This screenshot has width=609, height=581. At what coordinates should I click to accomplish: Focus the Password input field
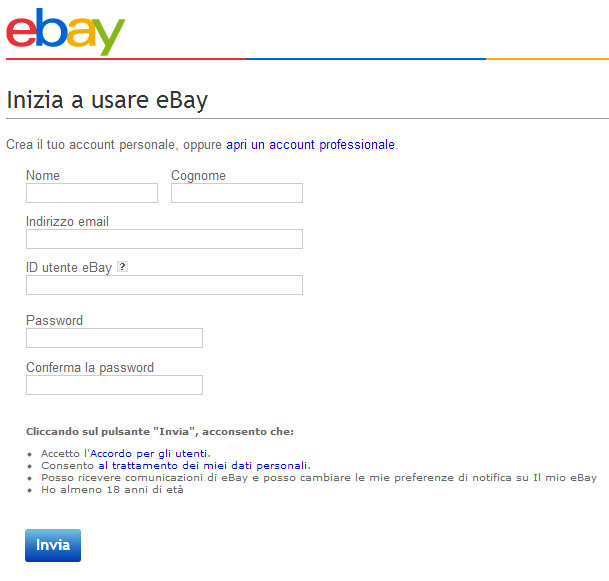tap(115, 338)
